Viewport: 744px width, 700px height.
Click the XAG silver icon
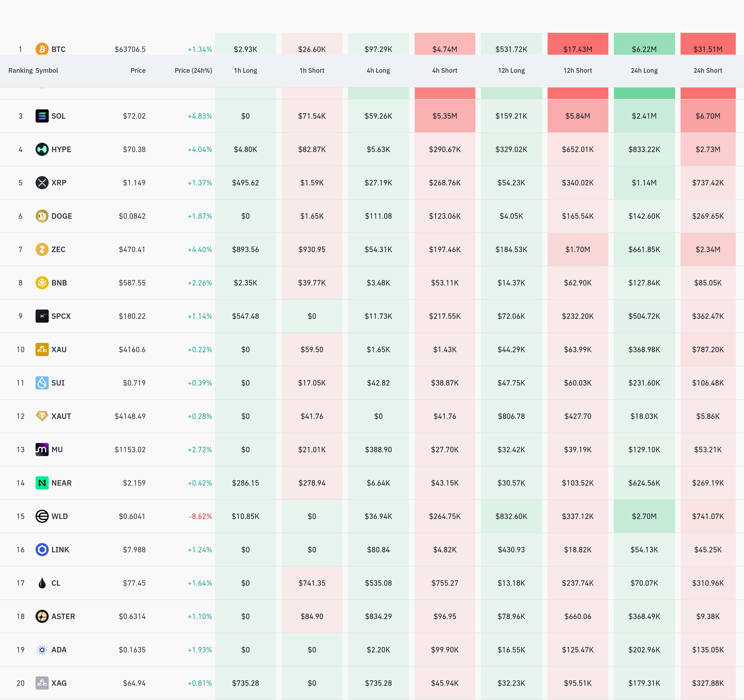pyautogui.click(x=42, y=683)
